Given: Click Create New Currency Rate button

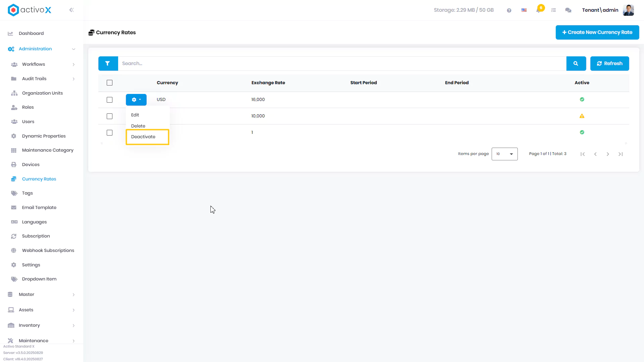Looking at the screenshot, I should 597,33.
